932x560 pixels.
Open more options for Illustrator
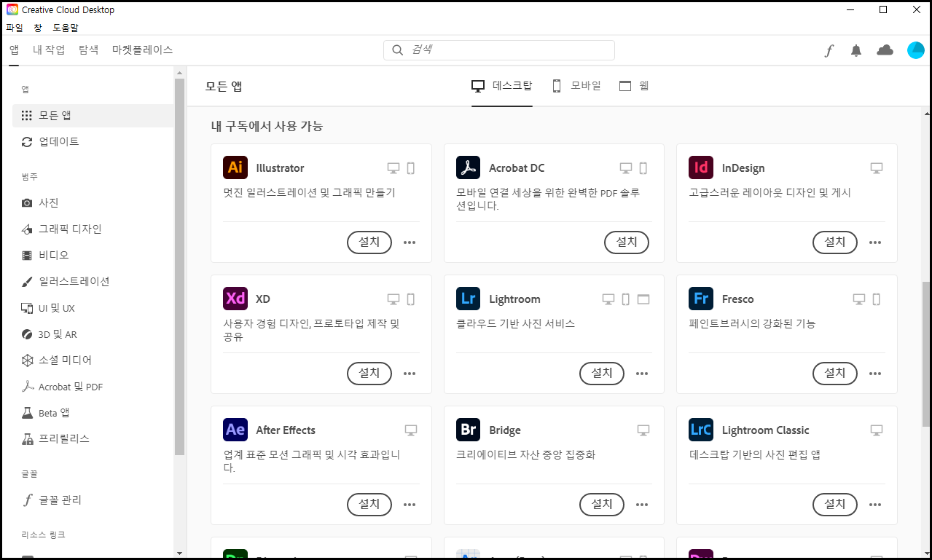(x=410, y=242)
